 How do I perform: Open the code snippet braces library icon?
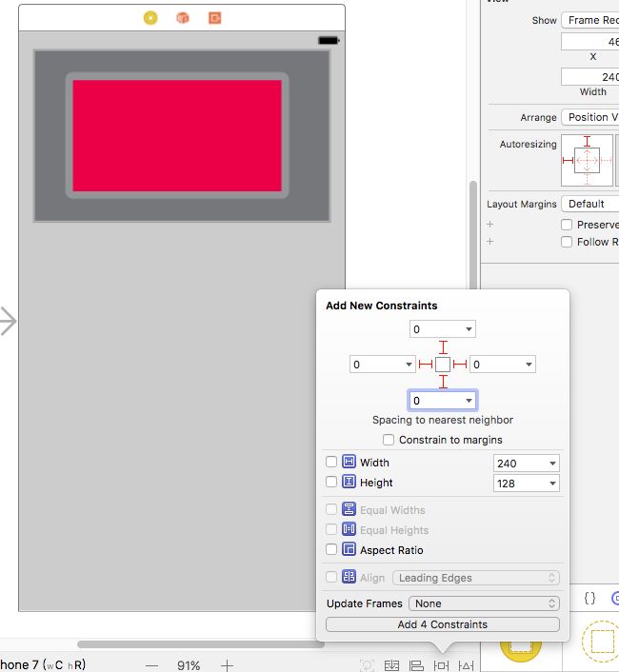pos(589,598)
